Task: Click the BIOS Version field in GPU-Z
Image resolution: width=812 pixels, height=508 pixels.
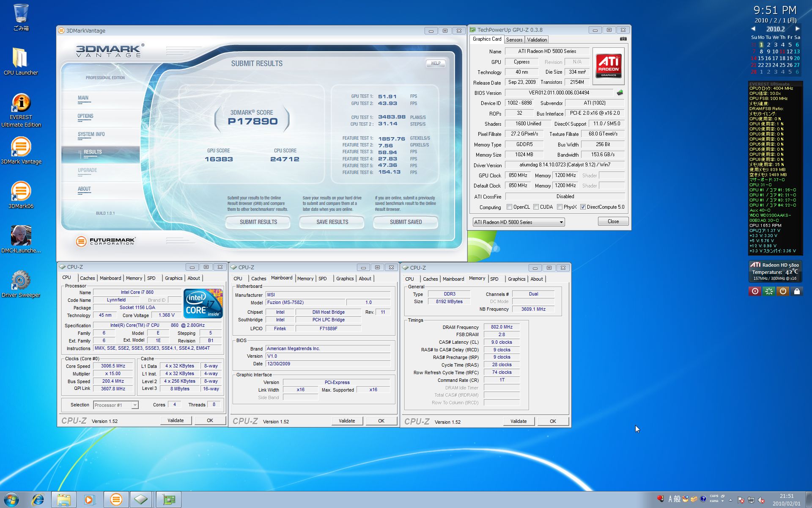Action: pyautogui.click(x=559, y=93)
